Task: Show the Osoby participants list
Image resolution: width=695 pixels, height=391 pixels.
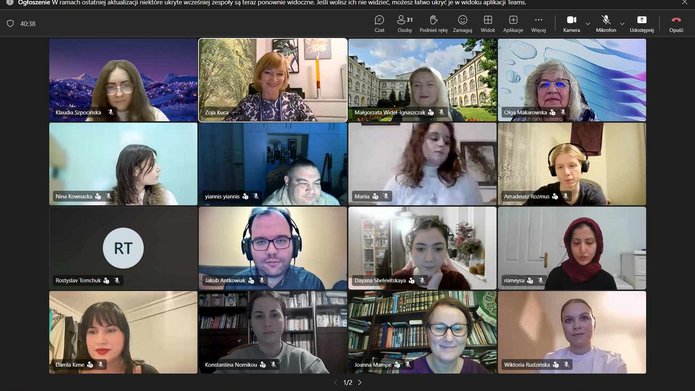Action: click(x=405, y=23)
